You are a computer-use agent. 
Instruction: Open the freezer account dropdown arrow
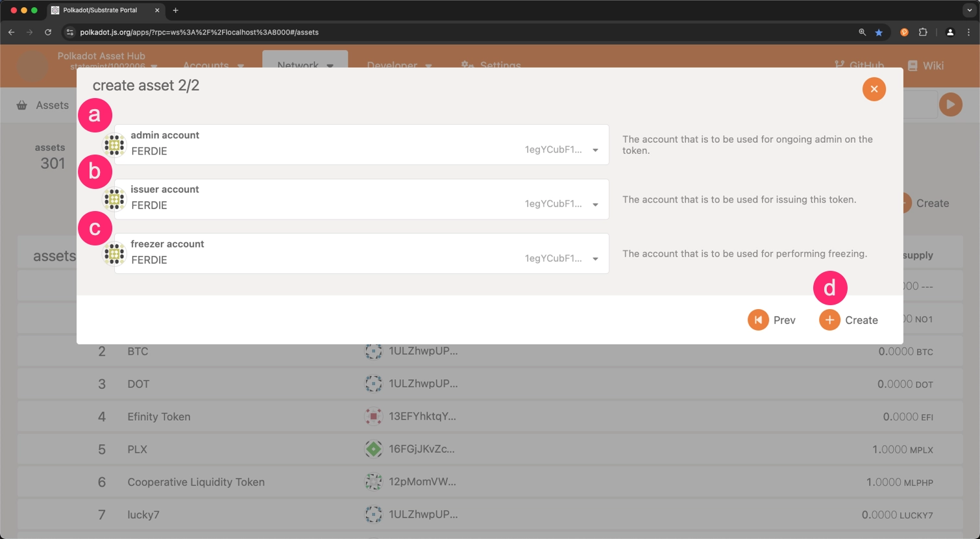pos(595,259)
